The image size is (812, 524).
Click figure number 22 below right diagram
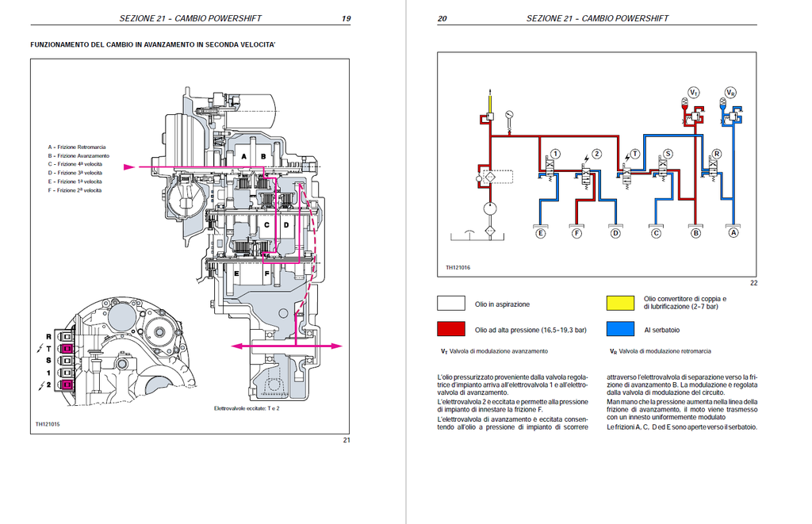pos(753,283)
